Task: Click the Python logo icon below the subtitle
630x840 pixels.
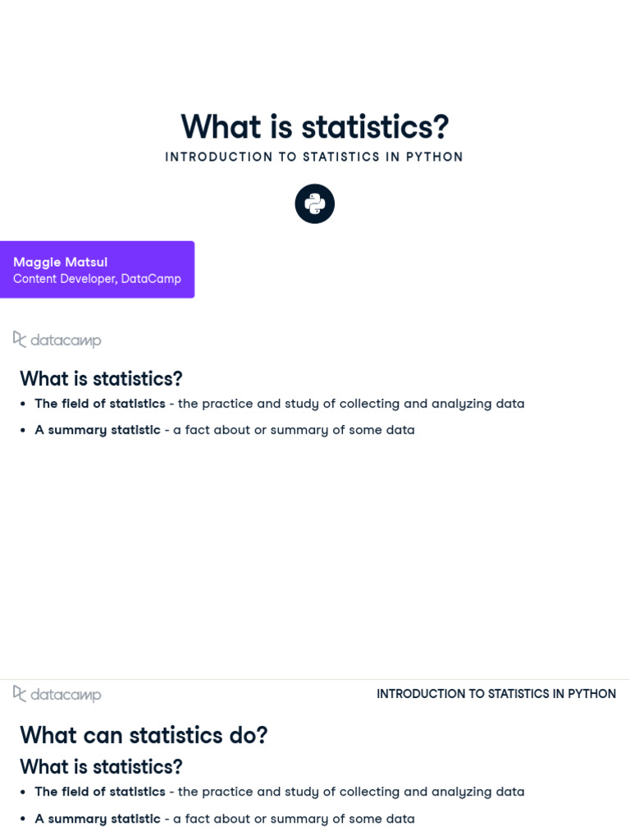Action: (x=315, y=203)
